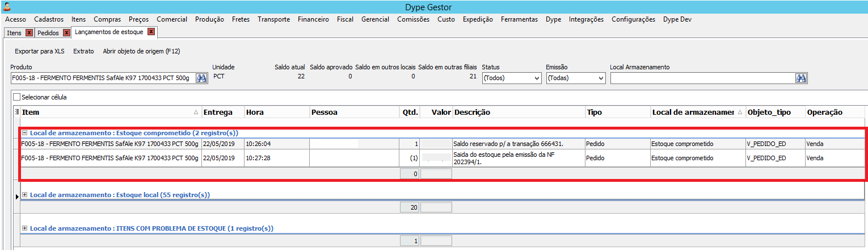
Task: Open the Dype menu
Action: tap(553, 19)
